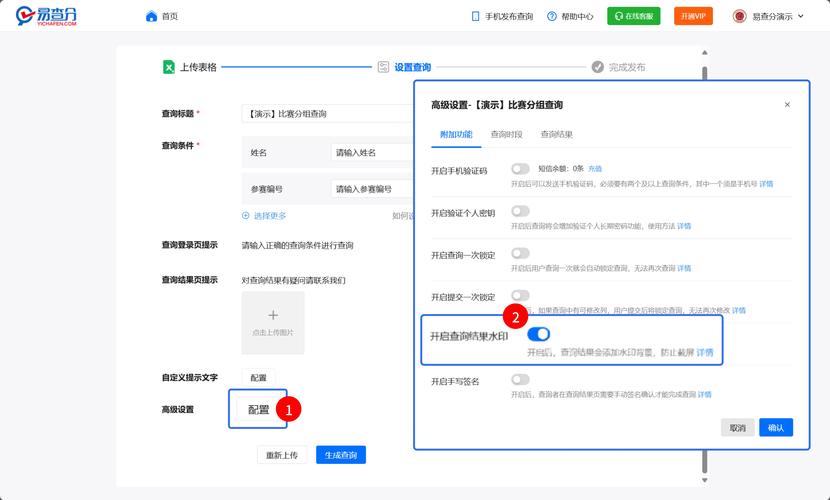830x500 pixels.
Task: Click the plus icon to upload image
Action: 273,315
